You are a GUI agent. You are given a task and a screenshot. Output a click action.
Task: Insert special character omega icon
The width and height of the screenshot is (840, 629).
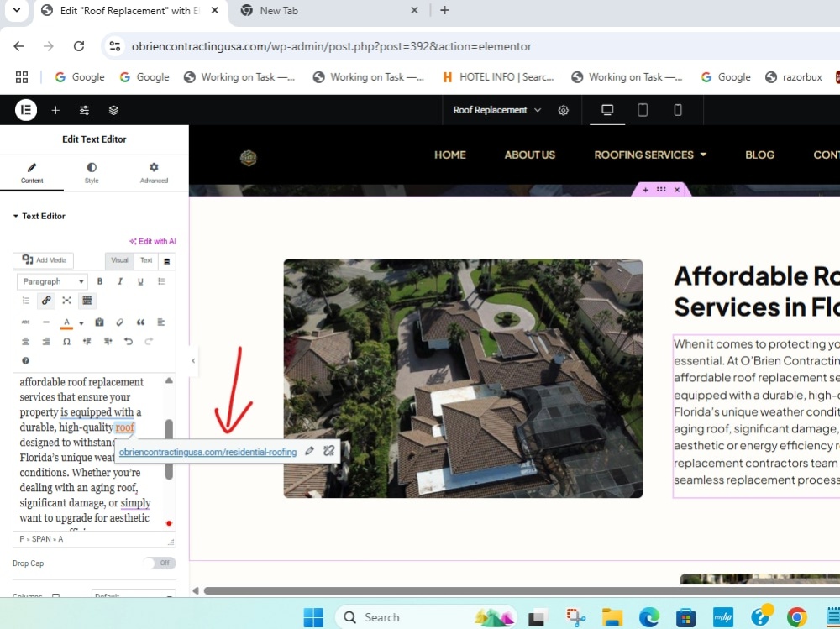(x=66, y=341)
